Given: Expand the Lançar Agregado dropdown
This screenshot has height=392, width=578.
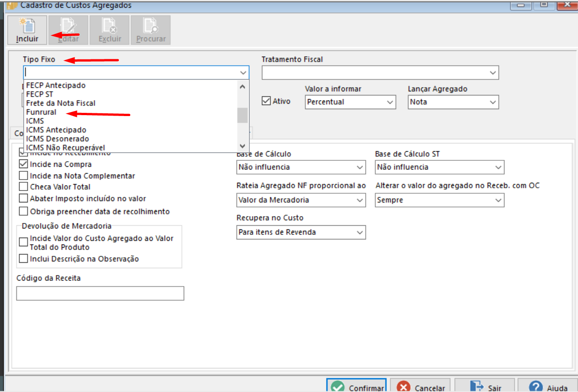Looking at the screenshot, I should pos(492,102).
